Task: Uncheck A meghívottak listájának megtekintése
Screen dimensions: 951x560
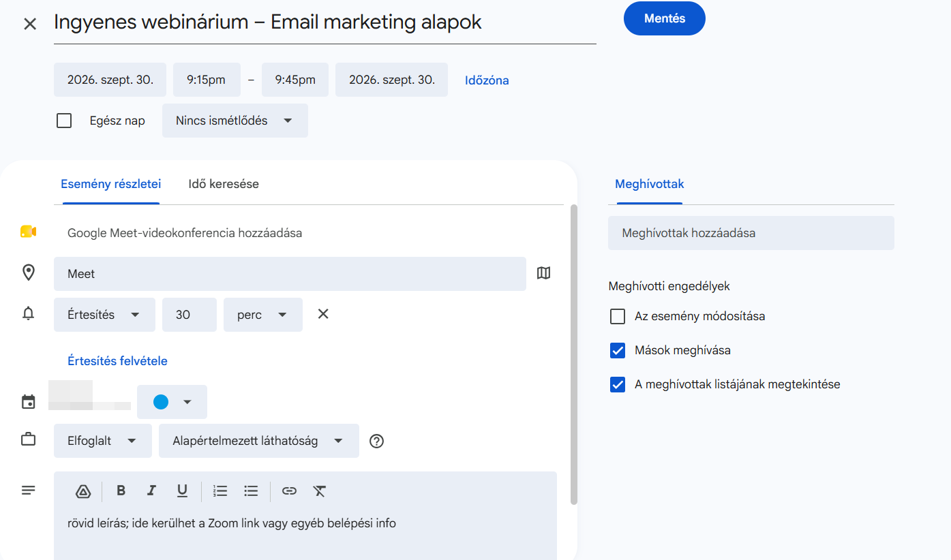Action: click(618, 384)
